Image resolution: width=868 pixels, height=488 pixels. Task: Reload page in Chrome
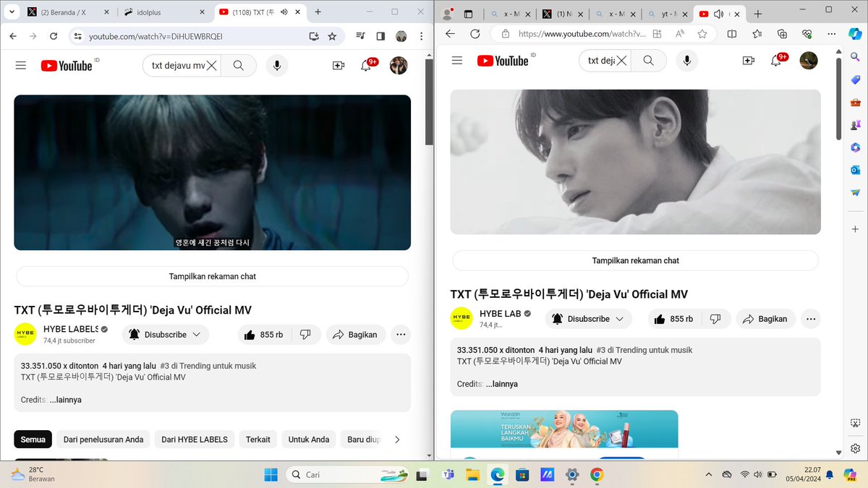(x=54, y=36)
